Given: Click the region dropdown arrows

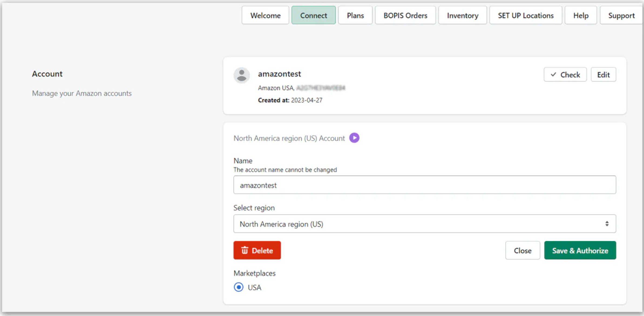Looking at the screenshot, I should [x=607, y=224].
